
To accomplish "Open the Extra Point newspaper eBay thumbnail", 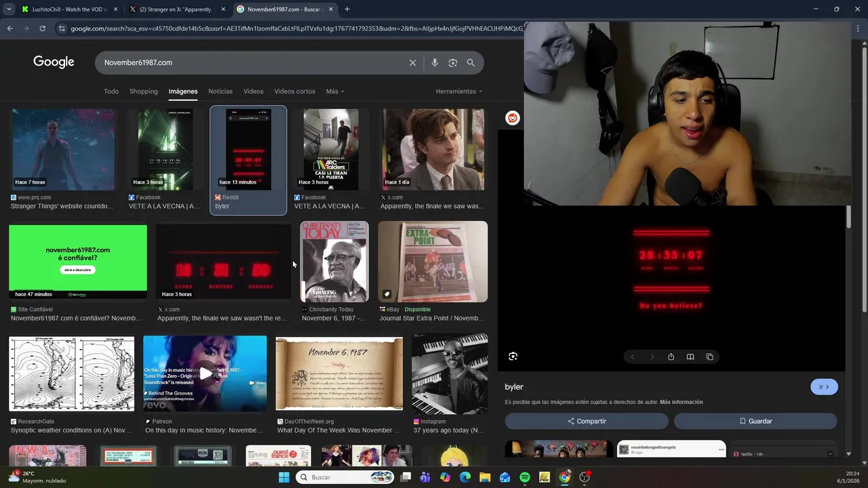I will click(433, 262).
